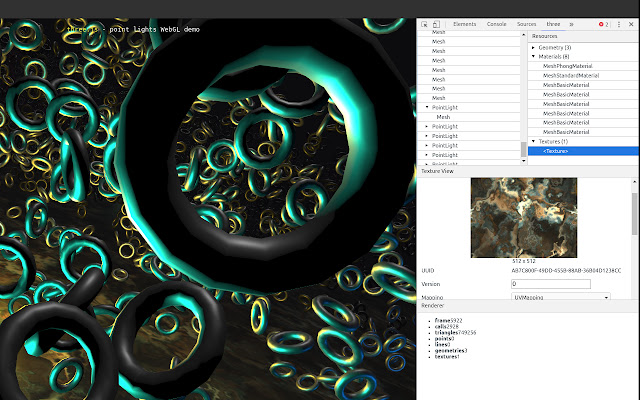Viewport: 640px width, 400px height.
Task: Activate the inspect element picker icon
Action: pyautogui.click(x=424, y=23)
